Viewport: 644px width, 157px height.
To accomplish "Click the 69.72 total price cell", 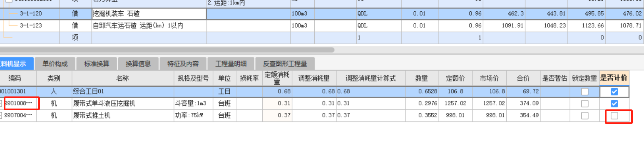I will [x=523, y=91].
